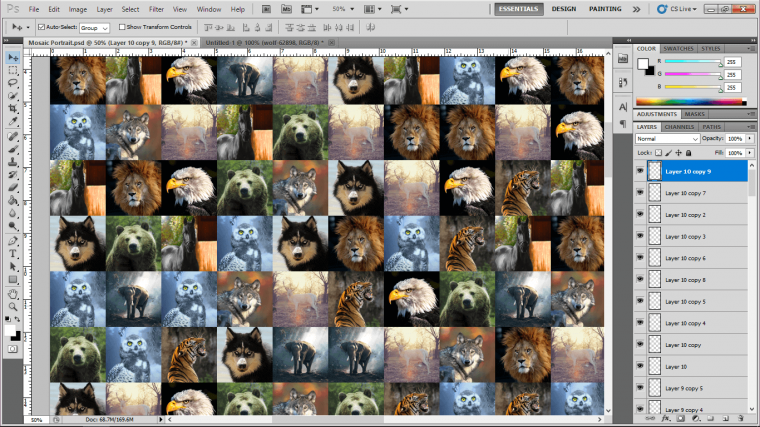Screen dimensions: 760x427
Task: Hide Layer 10 copy 7 visibility eye
Action: [640, 192]
